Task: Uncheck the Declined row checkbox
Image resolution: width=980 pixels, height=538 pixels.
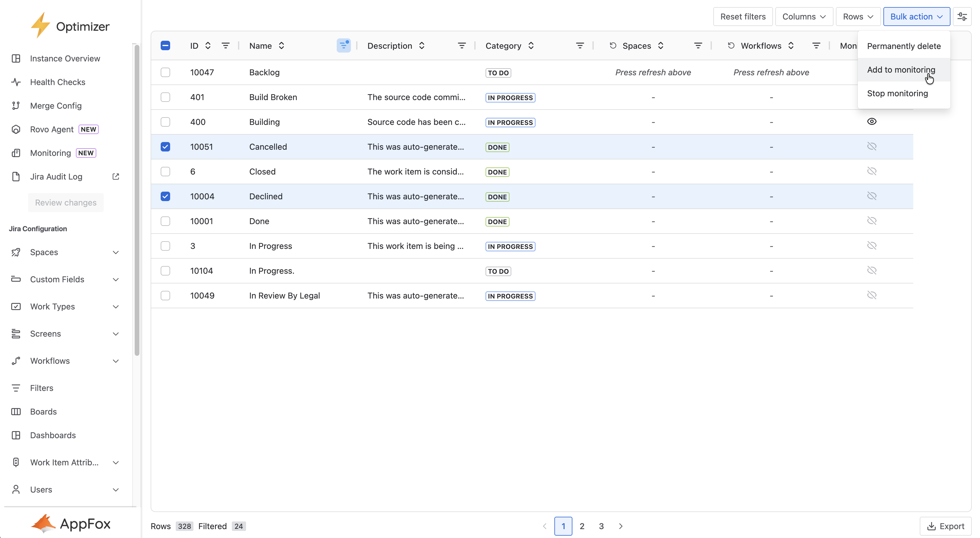Action: [165, 196]
